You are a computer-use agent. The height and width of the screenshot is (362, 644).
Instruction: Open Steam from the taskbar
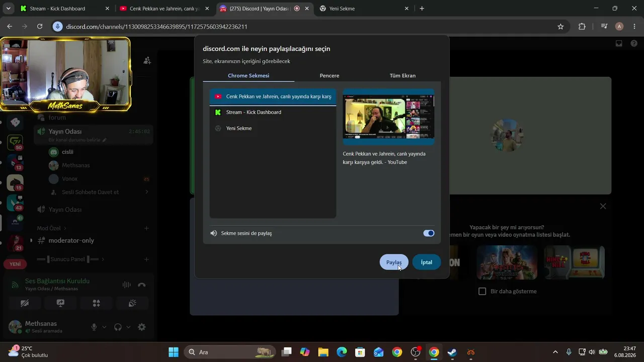pyautogui.click(x=452, y=352)
